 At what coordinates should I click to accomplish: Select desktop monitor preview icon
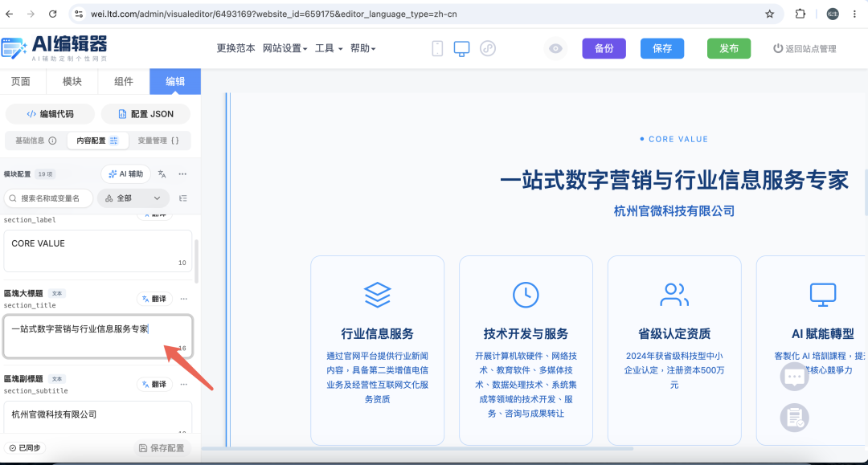(x=461, y=49)
